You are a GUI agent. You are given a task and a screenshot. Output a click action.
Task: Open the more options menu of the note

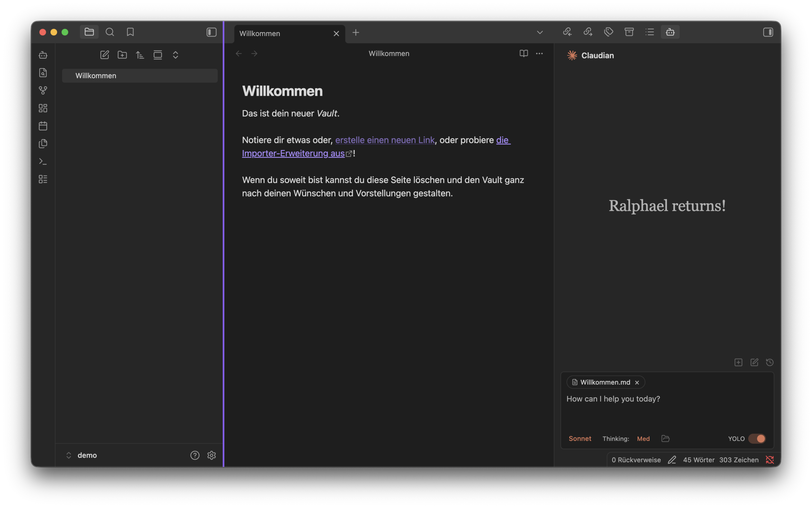tap(540, 53)
